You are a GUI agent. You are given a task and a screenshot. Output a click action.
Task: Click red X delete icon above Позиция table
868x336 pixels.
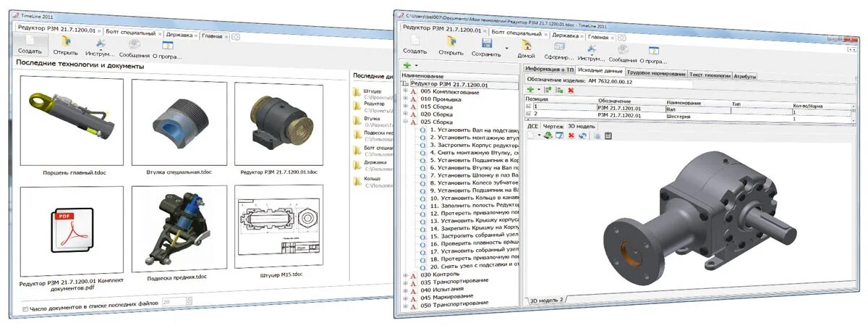[x=571, y=90]
